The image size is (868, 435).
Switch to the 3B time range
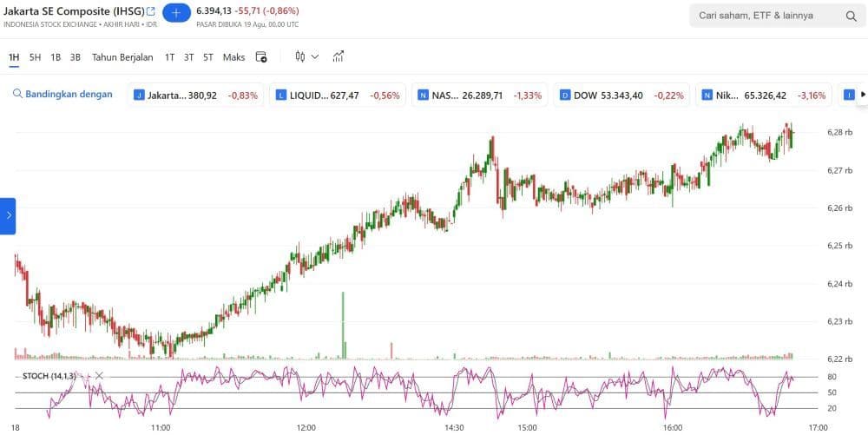pyautogui.click(x=76, y=57)
